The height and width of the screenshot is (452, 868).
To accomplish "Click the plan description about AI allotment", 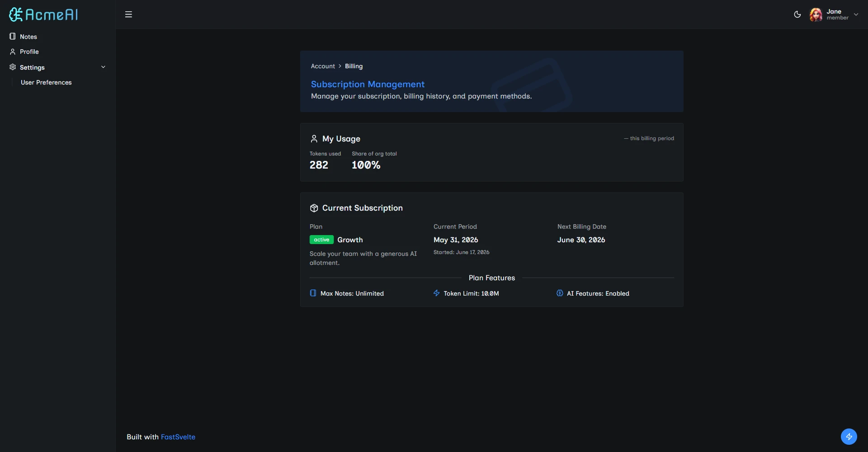I will 363,258.
